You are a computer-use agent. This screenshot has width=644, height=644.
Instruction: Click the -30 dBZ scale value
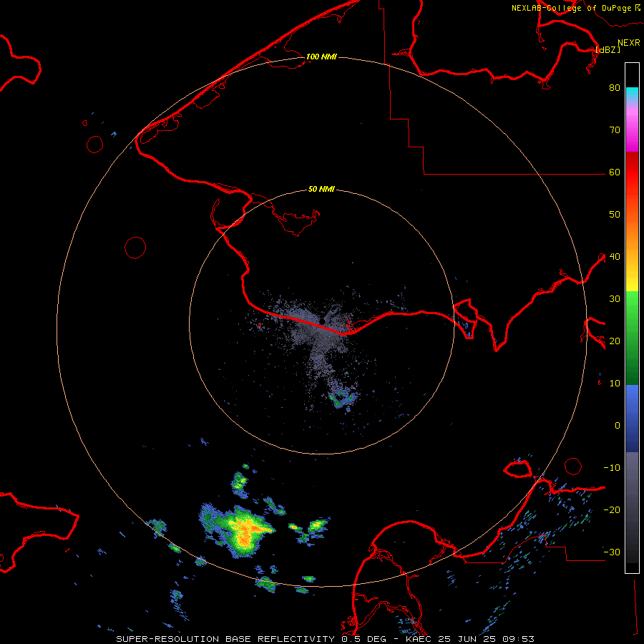612,552
